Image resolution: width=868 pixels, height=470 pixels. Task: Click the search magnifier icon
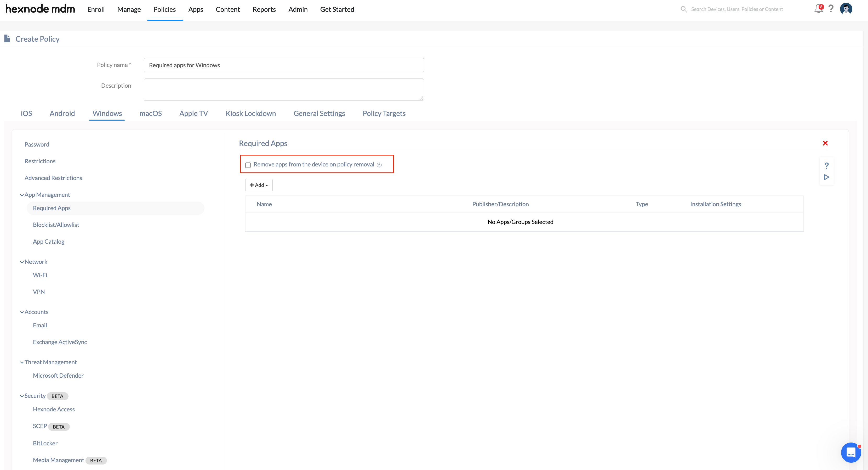[x=683, y=9]
